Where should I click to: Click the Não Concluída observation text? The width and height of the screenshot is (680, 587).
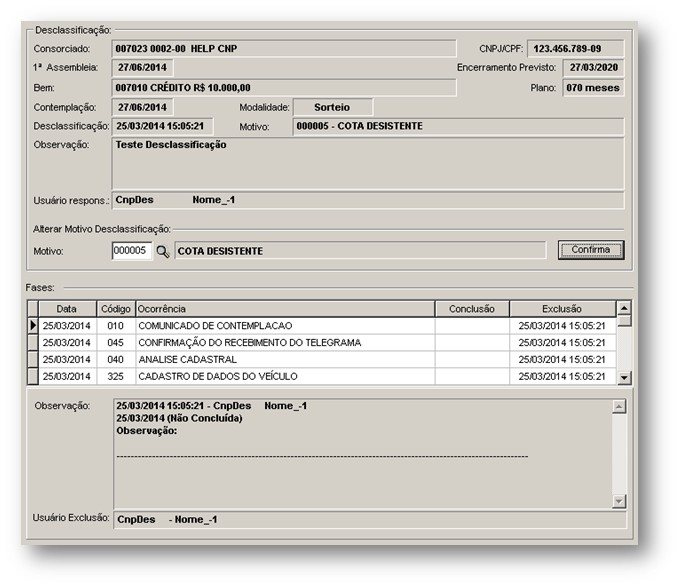pyautogui.click(x=179, y=418)
